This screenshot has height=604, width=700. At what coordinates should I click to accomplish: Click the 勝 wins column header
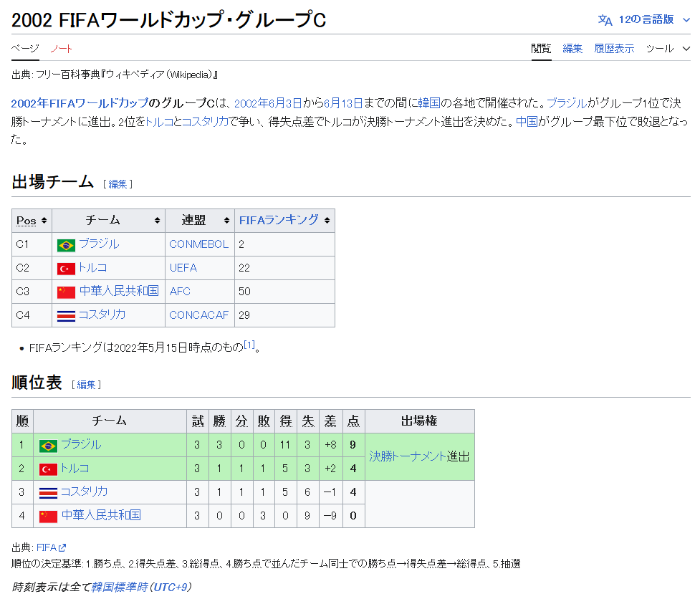[x=220, y=421]
